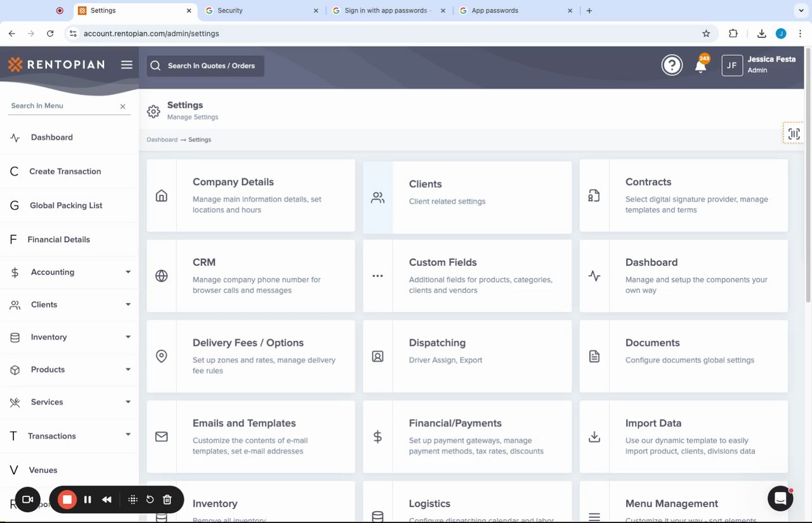812x523 pixels.
Task: Open the Company Details home icon
Action: coord(162,195)
